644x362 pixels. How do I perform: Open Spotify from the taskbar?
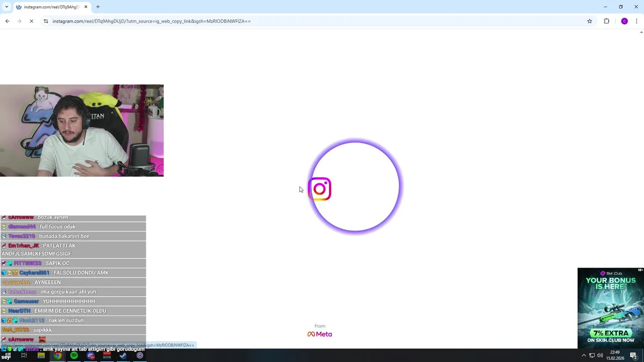pyautogui.click(x=74, y=355)
